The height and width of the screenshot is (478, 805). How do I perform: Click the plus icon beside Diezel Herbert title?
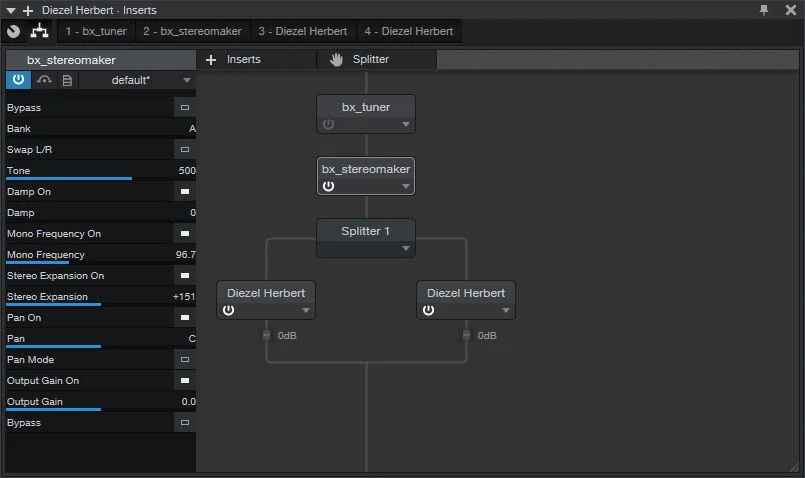coord(28,10)
